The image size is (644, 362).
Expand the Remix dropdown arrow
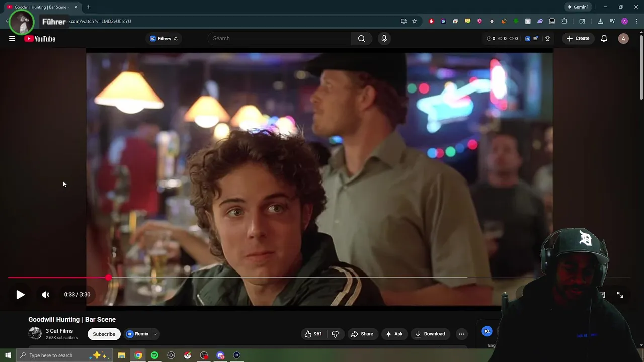tap(155, 334)
